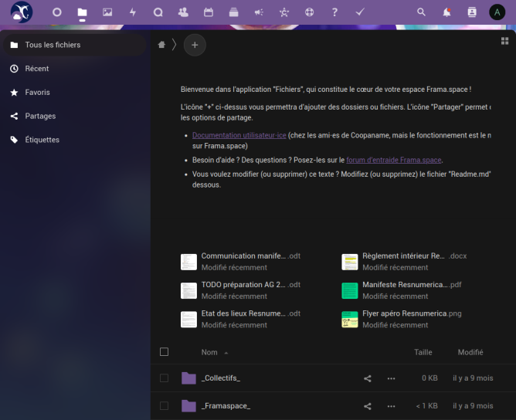The image size is (516, 420).
Task: Open the lifebuoy support icon
Action: click(309, 12)
